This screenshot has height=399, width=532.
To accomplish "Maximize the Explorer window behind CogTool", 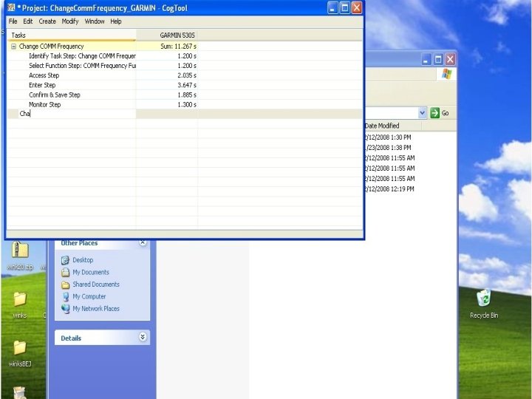I will pos(438,60).
